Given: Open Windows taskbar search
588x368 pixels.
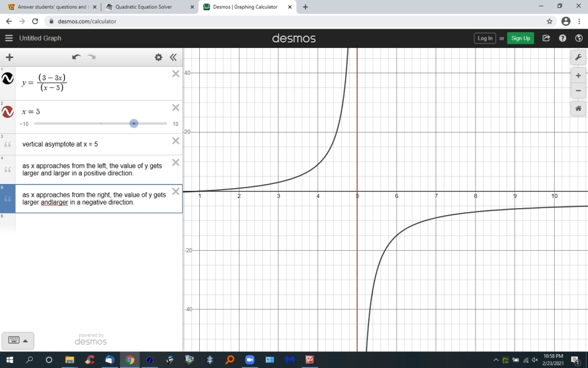Looking at the screenshot, I should (x=29, y=360).
